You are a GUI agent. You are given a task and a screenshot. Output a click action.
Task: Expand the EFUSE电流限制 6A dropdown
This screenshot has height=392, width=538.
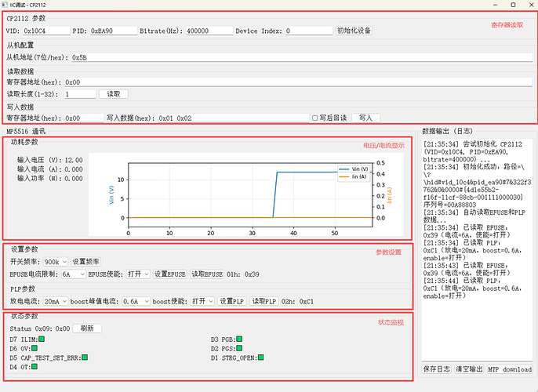[x=73, y=274]
